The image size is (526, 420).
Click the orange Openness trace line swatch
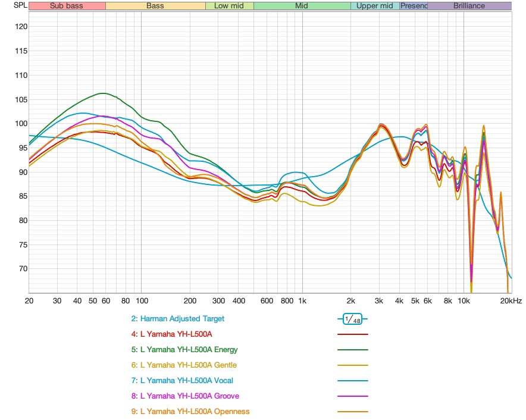(352, 412)
